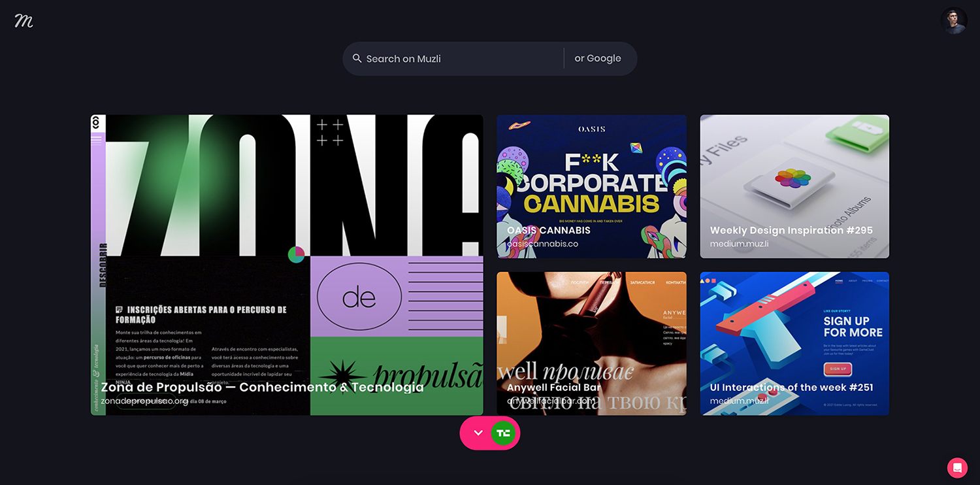Focus the Search on Muzli field
980x485 pixels.
coord(453,59)
